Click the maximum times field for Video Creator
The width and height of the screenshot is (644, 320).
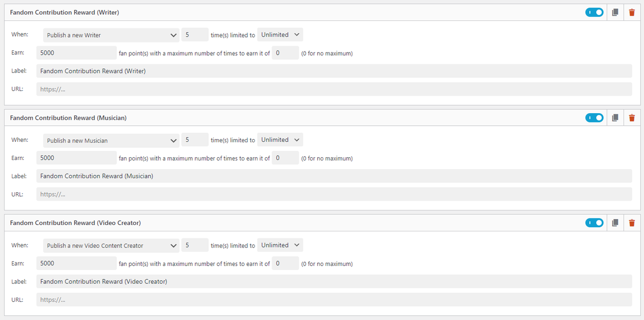click(x=286, y=263)
